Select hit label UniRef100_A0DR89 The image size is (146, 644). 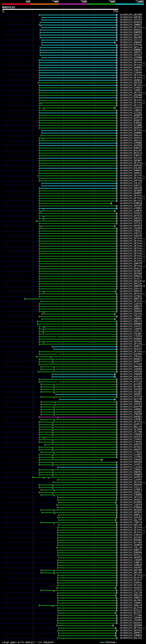(131, 374)
